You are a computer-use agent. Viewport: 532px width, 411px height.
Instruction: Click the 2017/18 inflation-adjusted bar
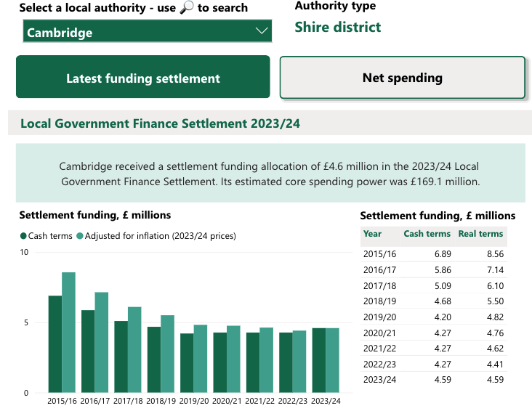135,349
